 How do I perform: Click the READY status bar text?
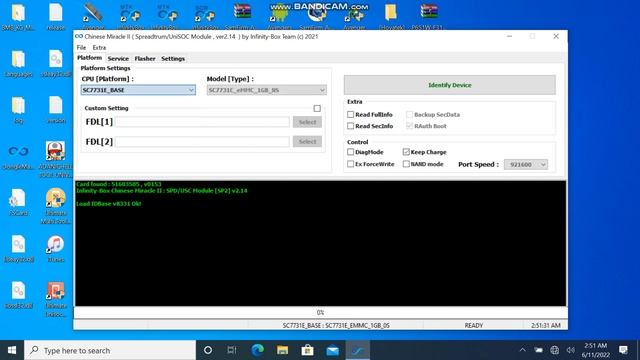(473, 325)
